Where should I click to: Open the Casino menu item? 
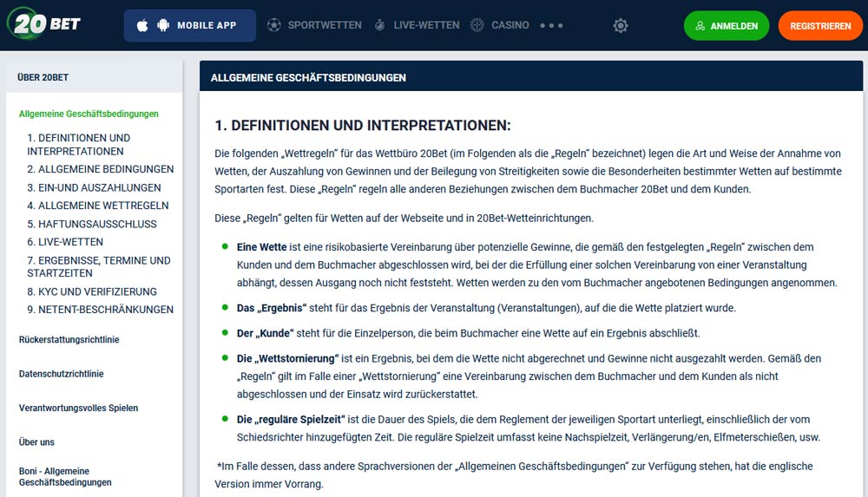(510, 25)
